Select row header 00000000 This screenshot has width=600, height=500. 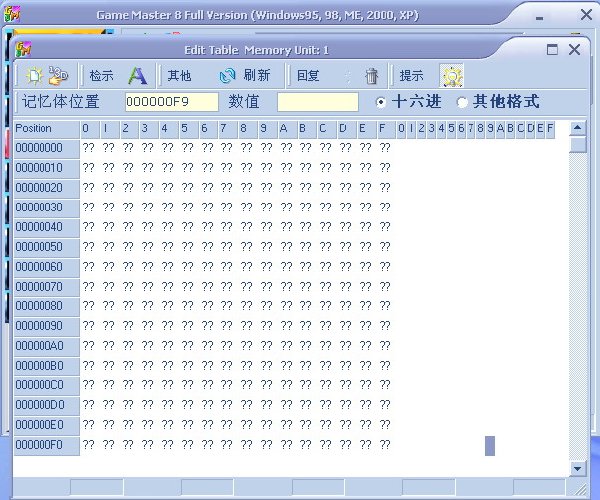tap(47, 148)
